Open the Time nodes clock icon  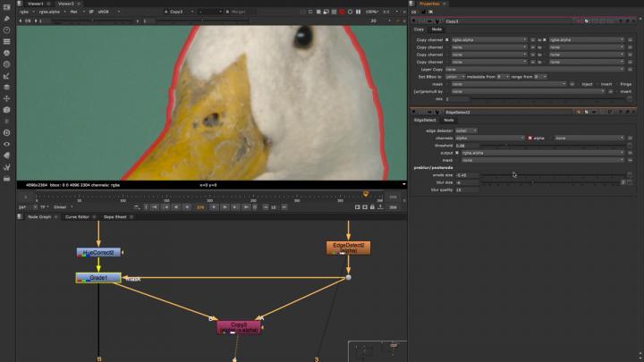click(6, 30)
